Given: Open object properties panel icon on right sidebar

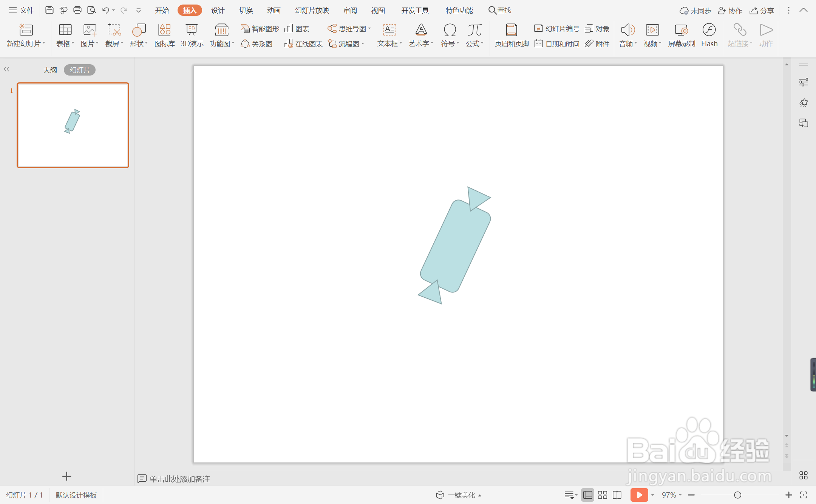Looking at the screenshot, I should point(804,82).
